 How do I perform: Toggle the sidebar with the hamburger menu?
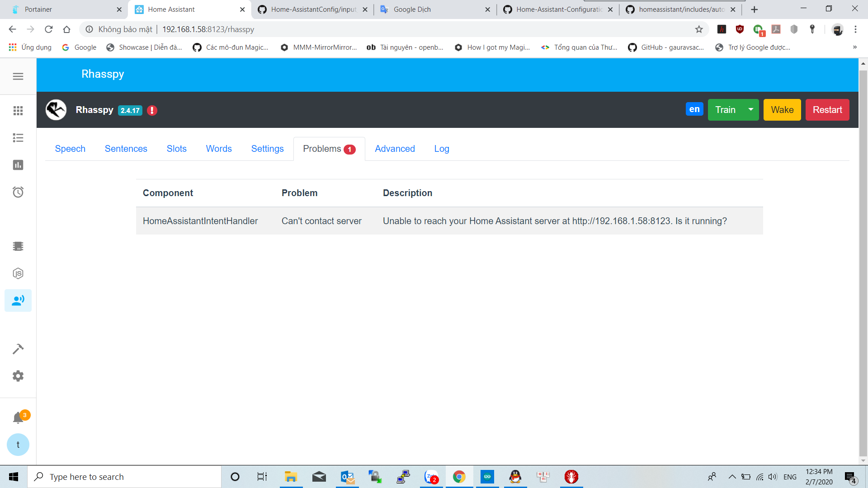click(18, 76)
